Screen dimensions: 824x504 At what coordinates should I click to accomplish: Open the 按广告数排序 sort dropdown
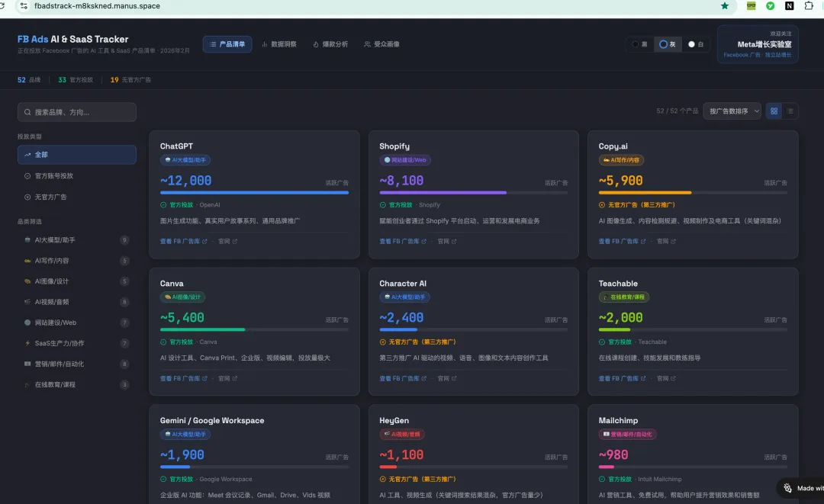pos(732,111)
